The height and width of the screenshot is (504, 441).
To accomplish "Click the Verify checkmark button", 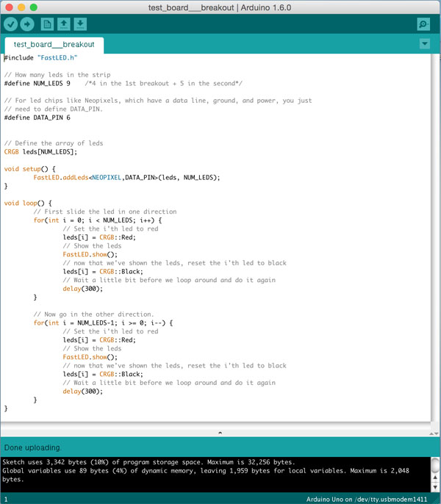I will tap(10, 24).
